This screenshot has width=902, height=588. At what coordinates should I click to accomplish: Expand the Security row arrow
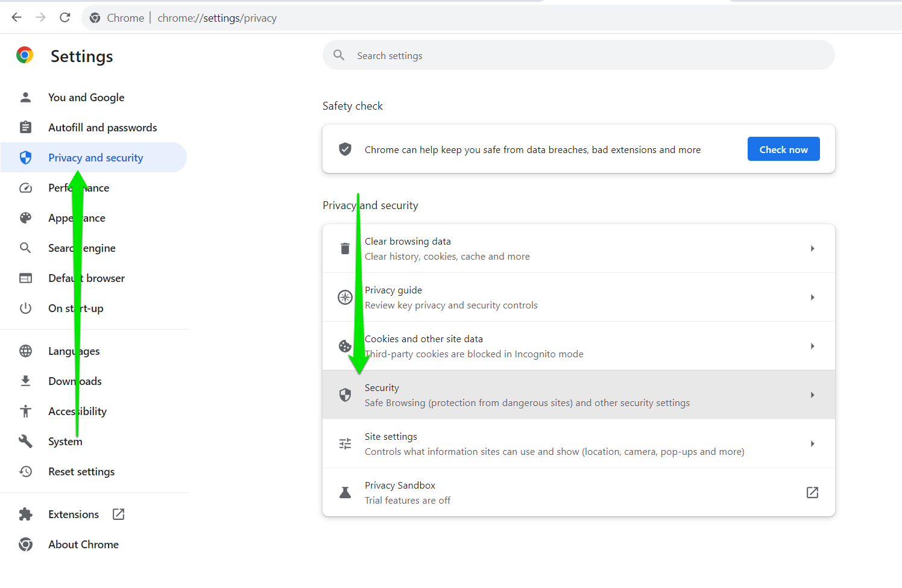812,395
